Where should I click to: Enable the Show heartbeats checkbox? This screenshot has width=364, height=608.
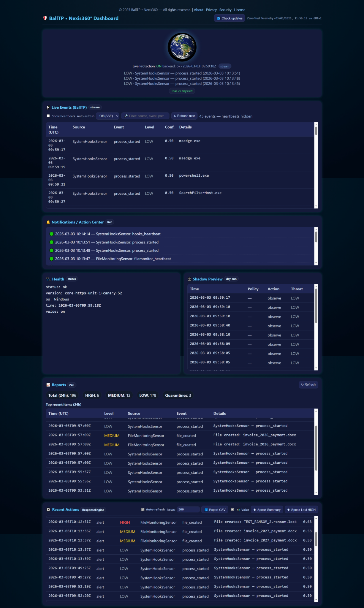pyautogui.click(x=48, y=116)
